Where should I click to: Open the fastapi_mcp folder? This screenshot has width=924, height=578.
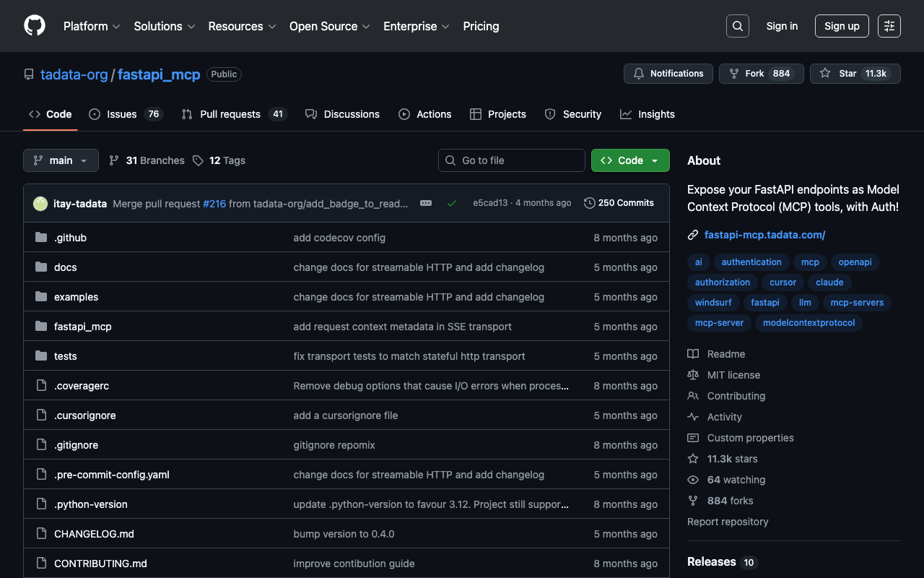coord(83,327)
